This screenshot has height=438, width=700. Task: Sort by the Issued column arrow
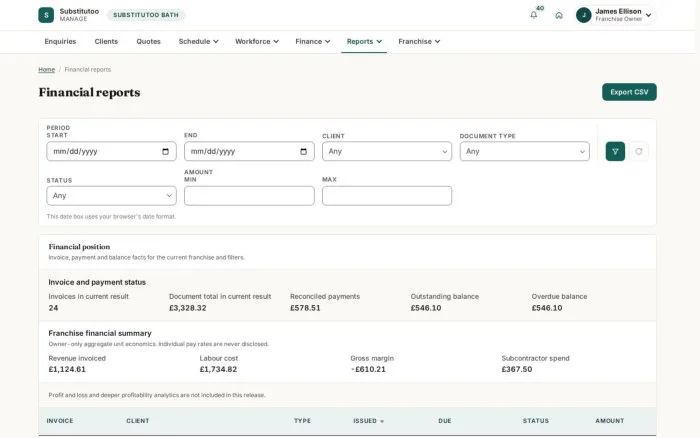382,421
